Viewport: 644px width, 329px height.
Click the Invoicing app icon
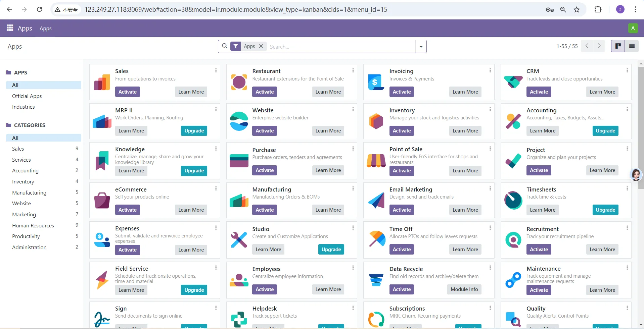pyautogui.click(x=376, y=82)
